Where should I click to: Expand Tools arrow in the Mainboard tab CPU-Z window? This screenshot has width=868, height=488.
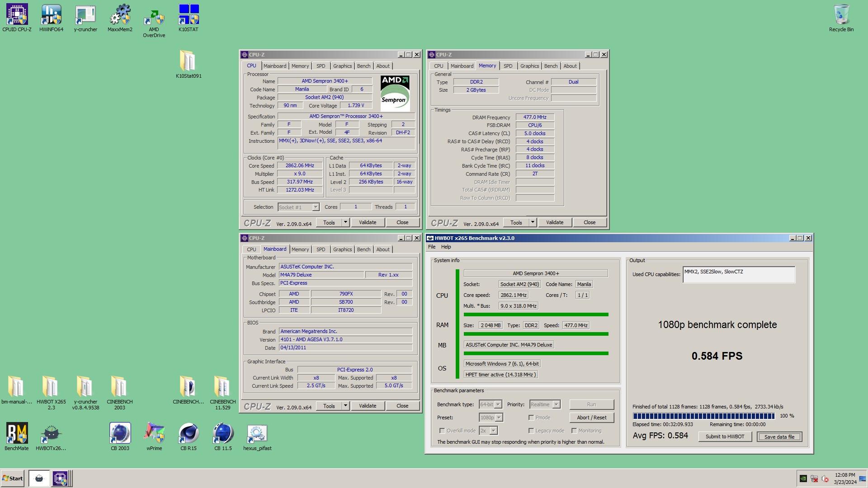pyautogui.click(x=345, y=406)
